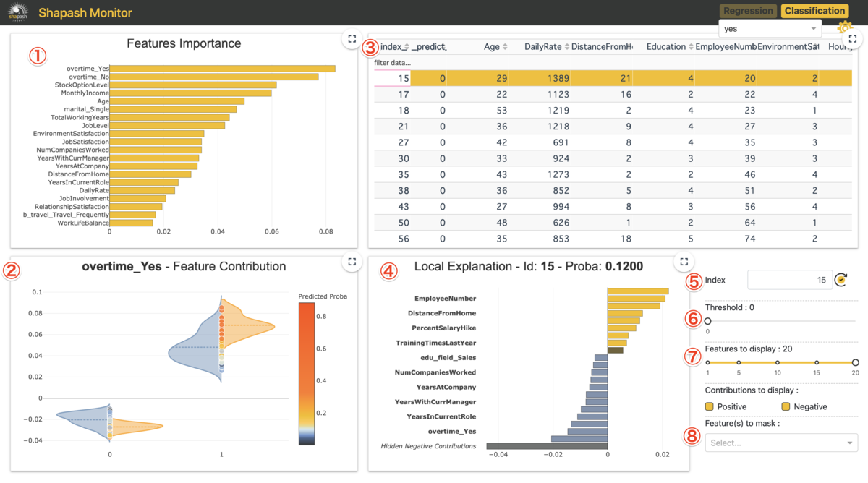Select the TotalWorkingYears importance bar
Viewport: 868px width, 483px height.
(x=169, y=117)
